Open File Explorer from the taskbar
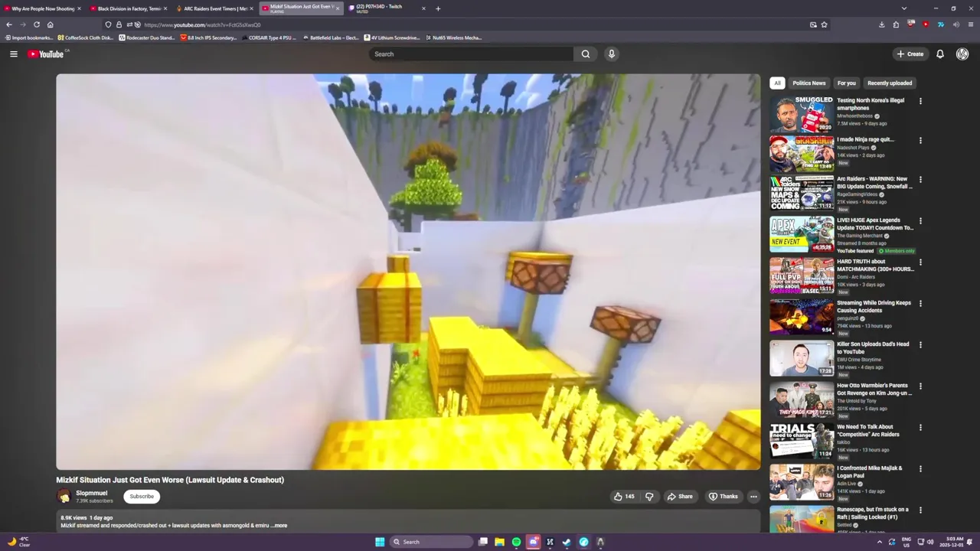 499,542
